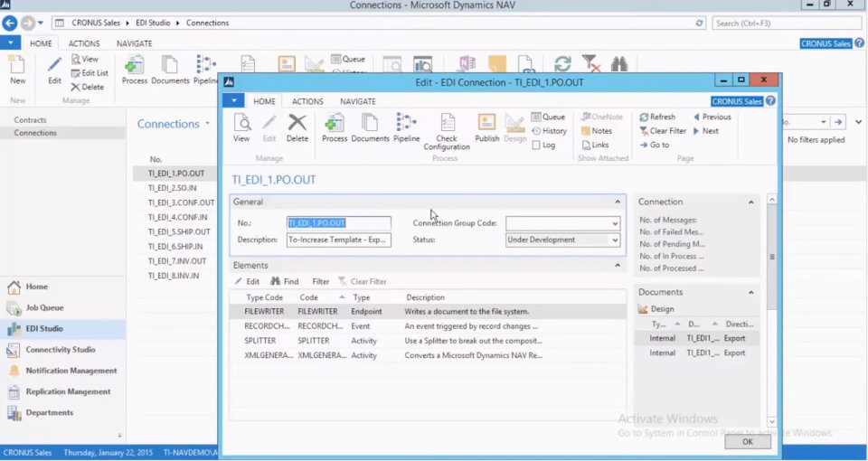Go to Next record
868x461 pixels.
click(x=706, y=131)
